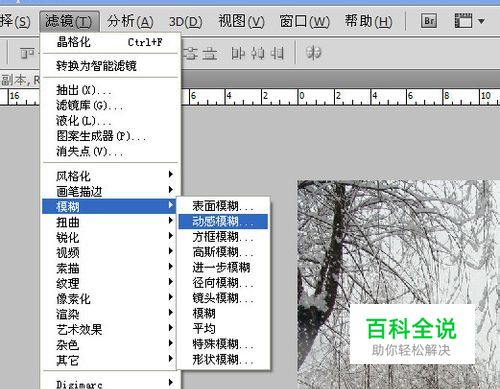Choose 表面模糊... blur filter
The image size is (500, 389).
223,206
